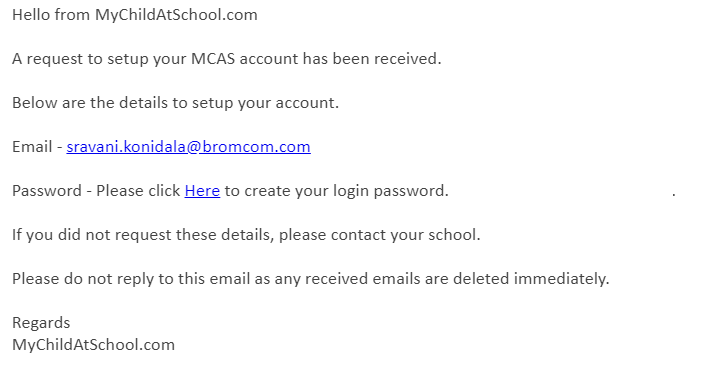Click "MyChildAtSchool.com" signature below Regards
This screenshot has height=371, width=720.
[x=94, y=345]
